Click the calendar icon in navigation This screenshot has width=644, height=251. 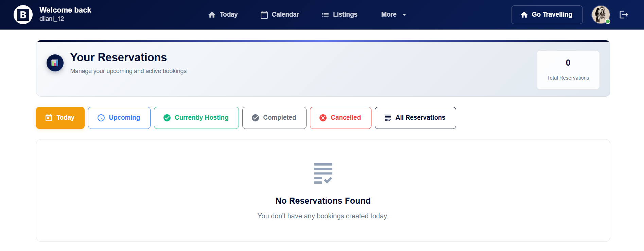pyautogui.click(x=264, y=15)
